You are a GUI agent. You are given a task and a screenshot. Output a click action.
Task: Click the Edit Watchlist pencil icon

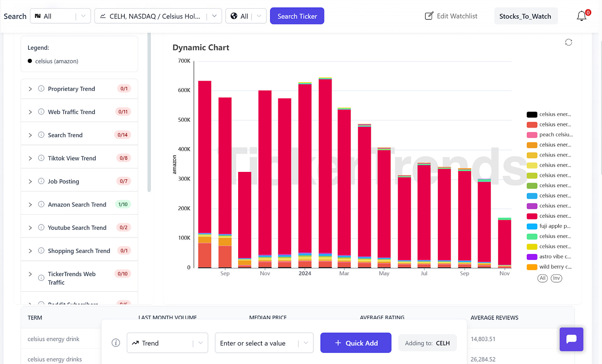point(429,16)
